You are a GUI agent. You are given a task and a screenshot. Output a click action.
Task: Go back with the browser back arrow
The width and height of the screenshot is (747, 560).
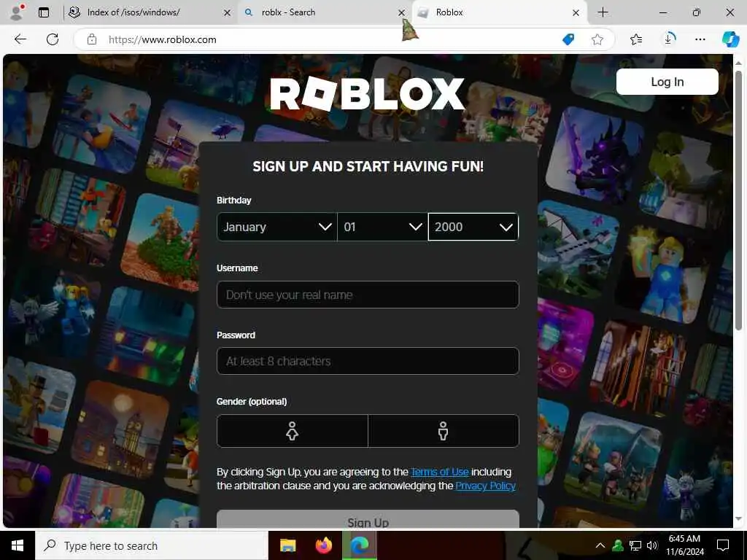(x=20, y=39)
